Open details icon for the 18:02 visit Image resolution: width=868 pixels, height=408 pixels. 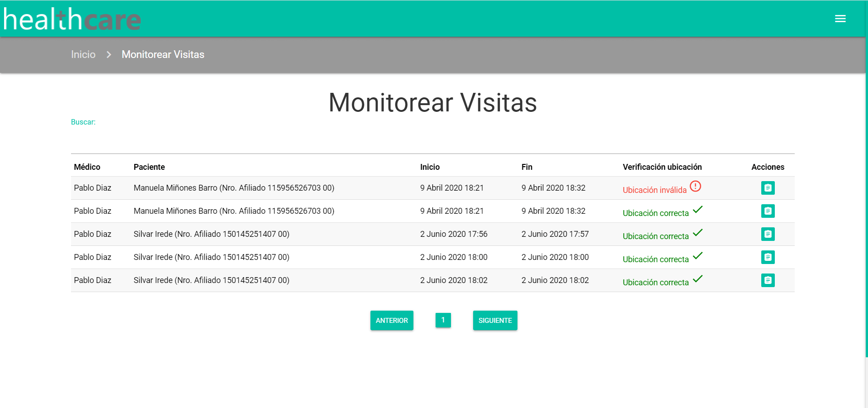(768, 280)
